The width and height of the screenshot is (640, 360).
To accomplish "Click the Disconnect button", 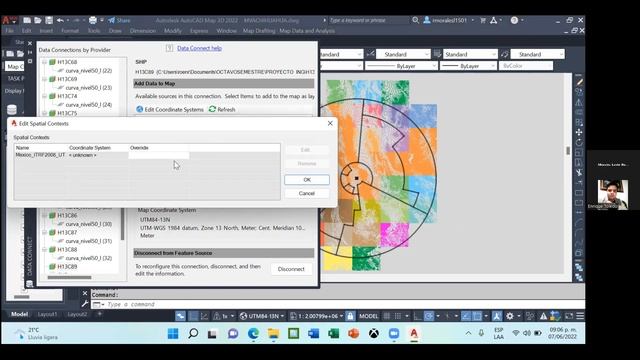I will click(x=291, y=269).
